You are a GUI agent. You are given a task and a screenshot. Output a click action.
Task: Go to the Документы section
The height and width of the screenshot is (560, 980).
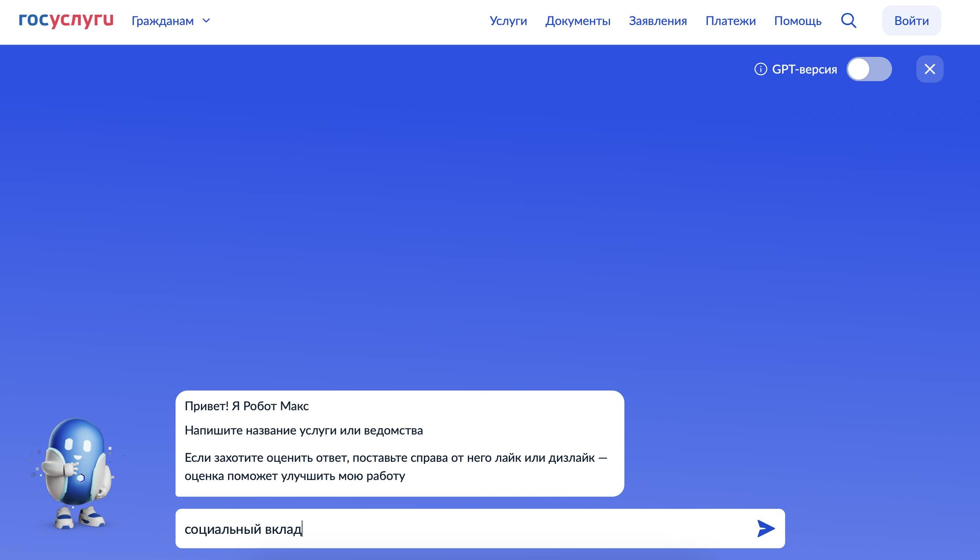(x=577, y=21)
